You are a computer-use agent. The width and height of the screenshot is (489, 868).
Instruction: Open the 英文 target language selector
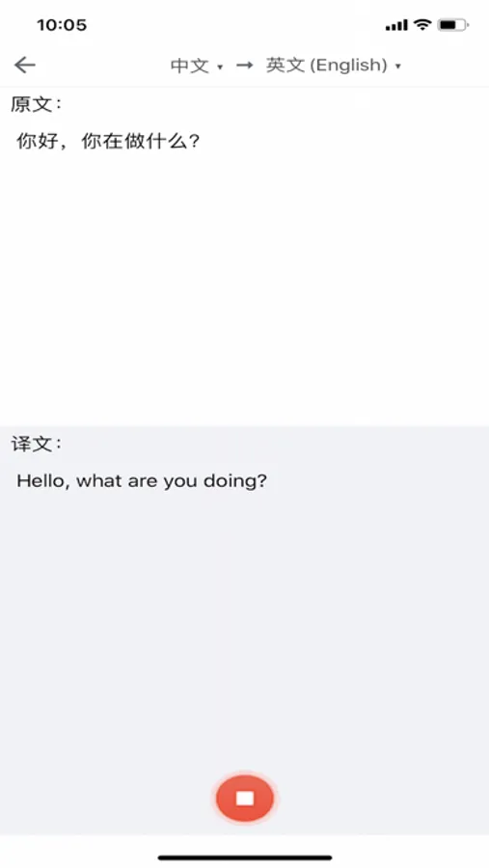pyautogui.click(x=333, y=66)
